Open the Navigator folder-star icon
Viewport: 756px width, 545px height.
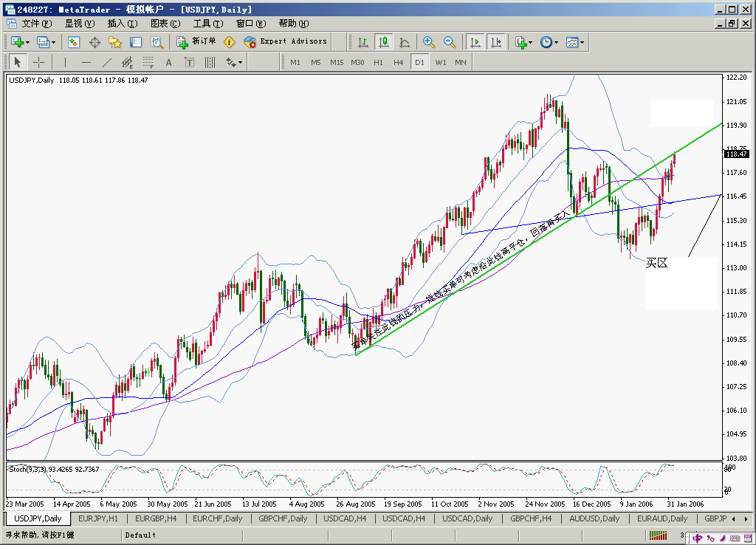(115, 42)
